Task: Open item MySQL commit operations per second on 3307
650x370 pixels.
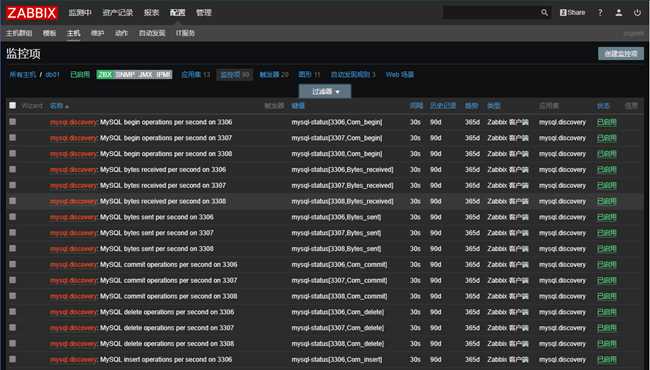Action: coord(168,281)
